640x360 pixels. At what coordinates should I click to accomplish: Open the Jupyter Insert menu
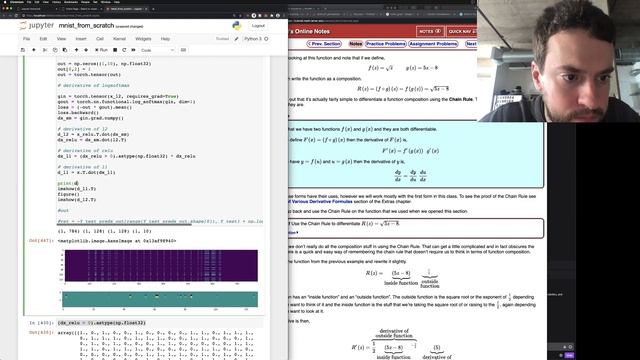click(x=81, y=39)
